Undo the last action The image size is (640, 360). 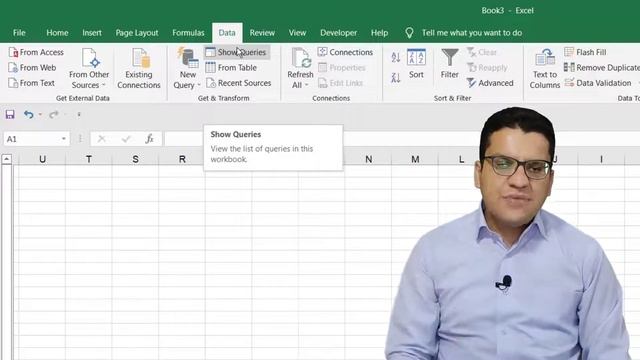pyautogui.click(x=28, y=115)
